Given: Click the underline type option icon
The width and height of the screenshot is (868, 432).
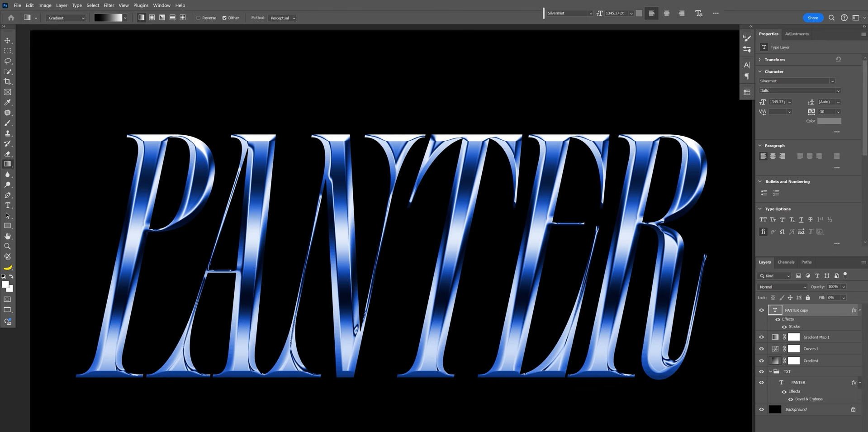Looking at the screenshot, I should (801, 220).
